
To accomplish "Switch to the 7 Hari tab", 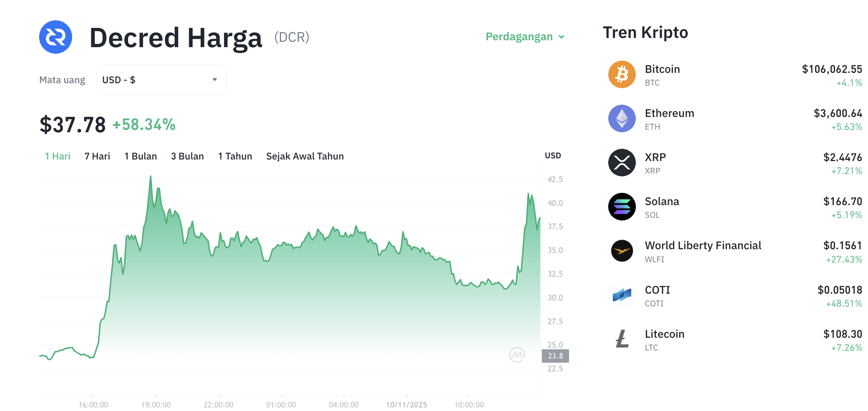I will [x=97, y=156].
